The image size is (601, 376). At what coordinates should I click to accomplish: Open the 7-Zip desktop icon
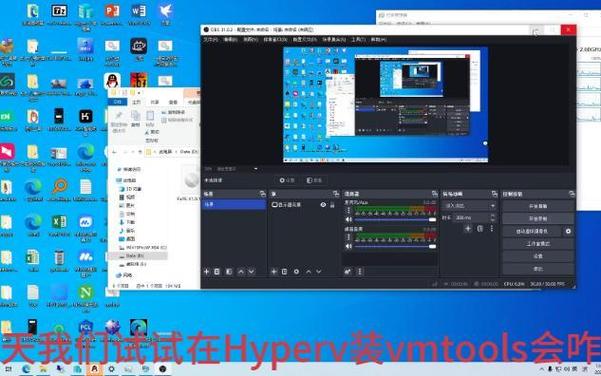[x=59, y=14]
